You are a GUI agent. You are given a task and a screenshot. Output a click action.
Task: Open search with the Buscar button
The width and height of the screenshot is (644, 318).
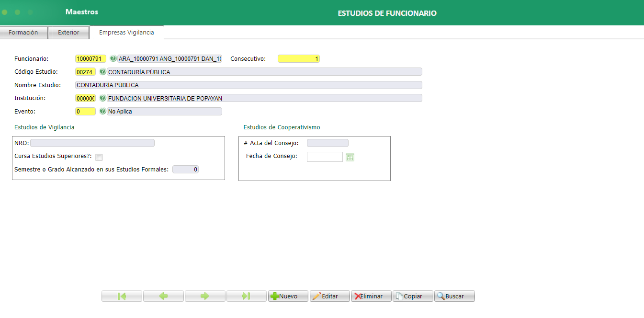point(454,296)
